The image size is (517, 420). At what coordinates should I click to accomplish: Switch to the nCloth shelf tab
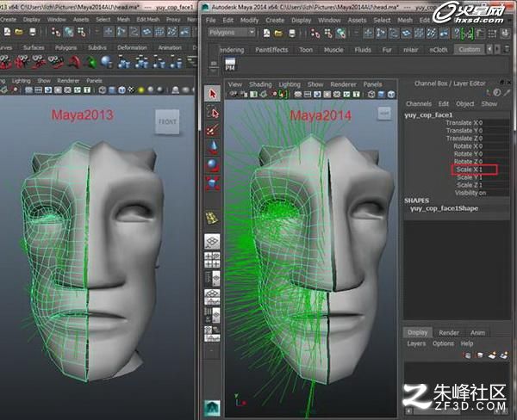[439, 50]
